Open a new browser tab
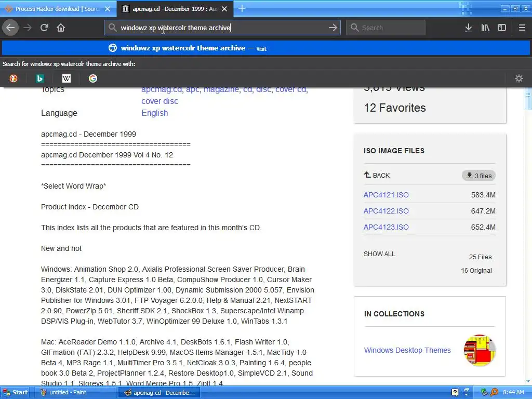Image resolution: width=532 pixels, height=399 pixels. (242, 8)
